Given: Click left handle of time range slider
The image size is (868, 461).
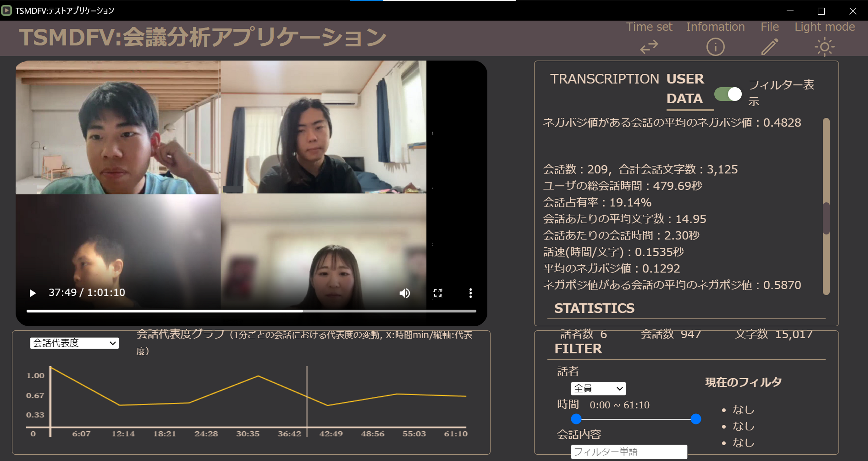Looking at the screenshot, I should [x=576, y=419].
